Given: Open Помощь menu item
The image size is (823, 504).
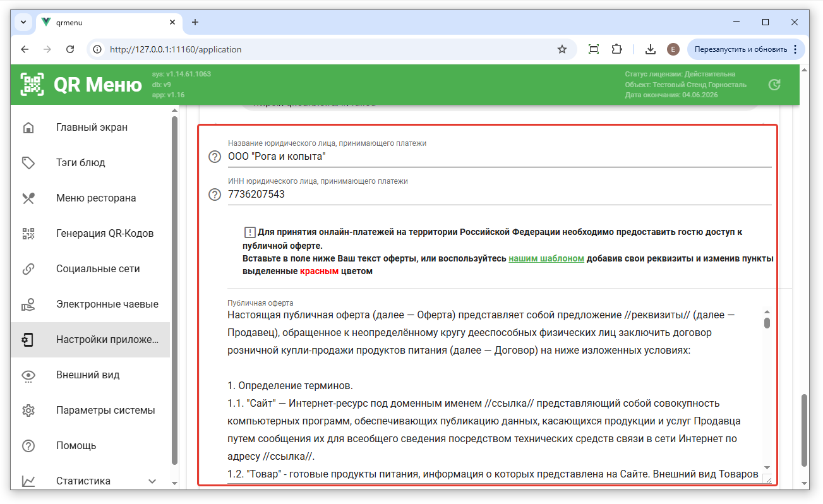Looking at the screenshot, I should pyautogui.click(x=90, y=446).
